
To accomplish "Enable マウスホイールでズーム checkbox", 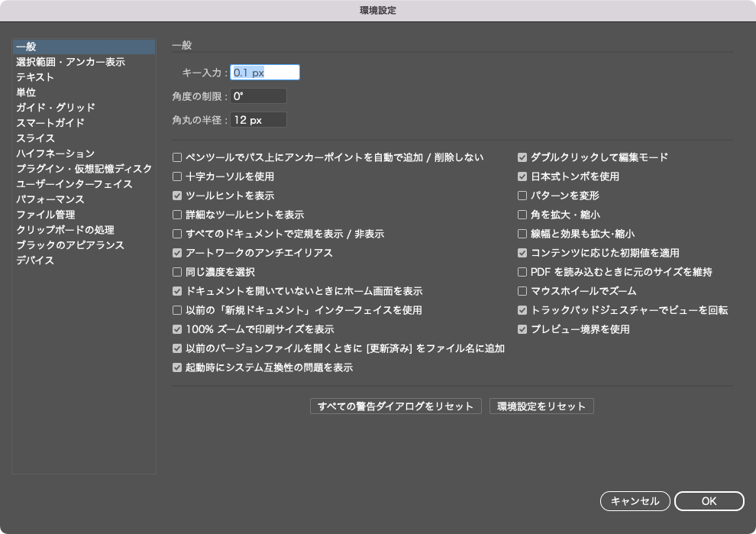I will point(522,291).
